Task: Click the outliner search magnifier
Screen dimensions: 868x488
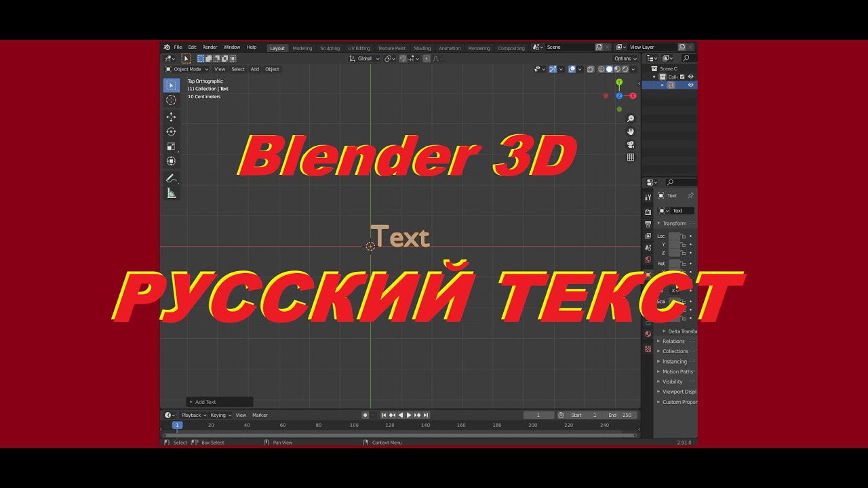Action: 686,58
